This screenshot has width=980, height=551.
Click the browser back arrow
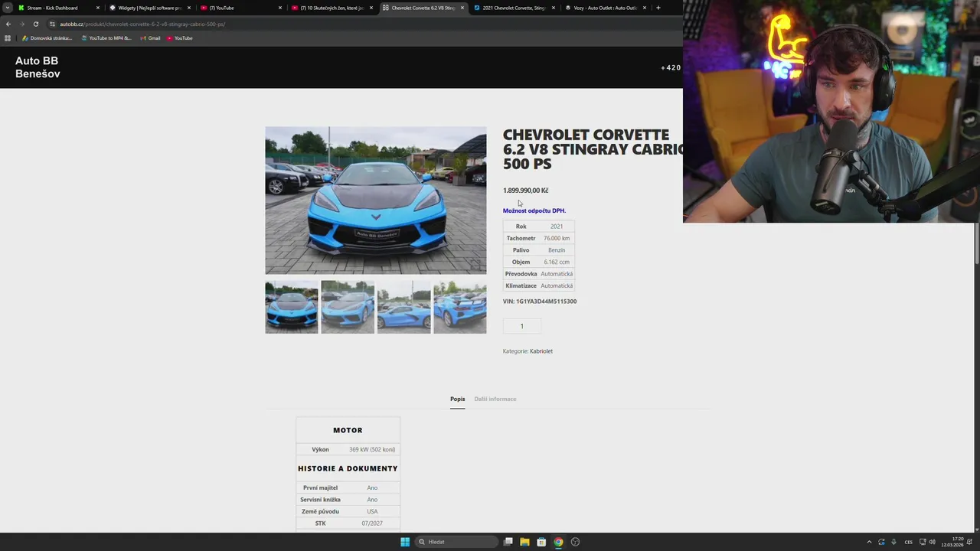pos(8,24)
